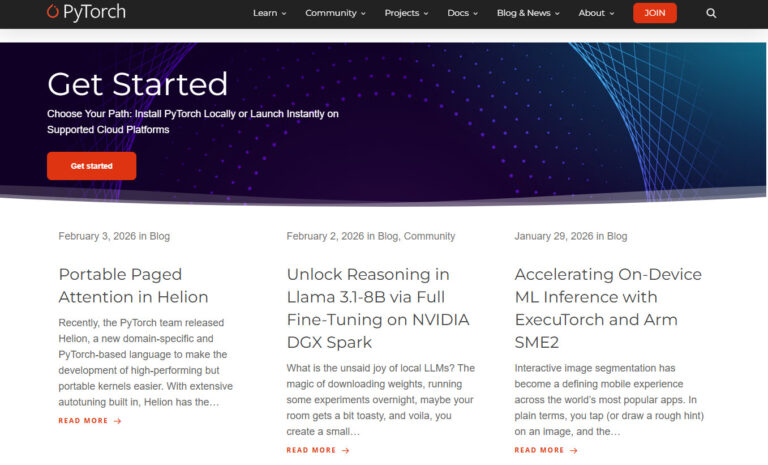Select Community category on February 2 post

click(x=429, y=236)
